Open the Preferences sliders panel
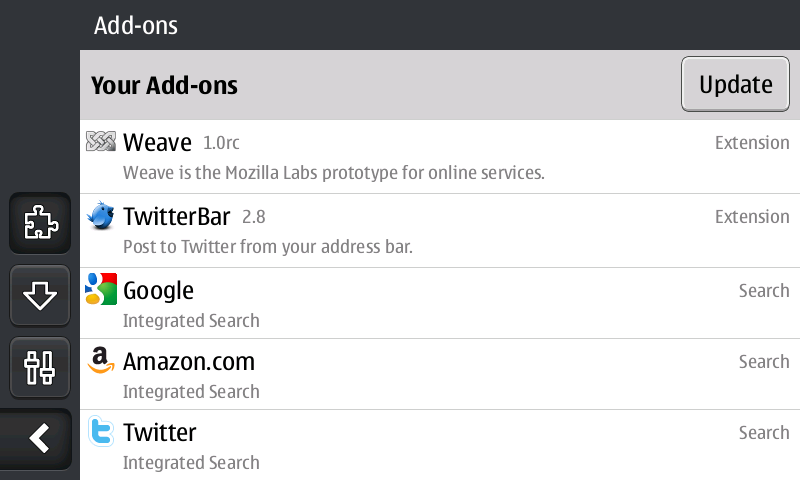The image size is (800, 480). pos(40,366)
